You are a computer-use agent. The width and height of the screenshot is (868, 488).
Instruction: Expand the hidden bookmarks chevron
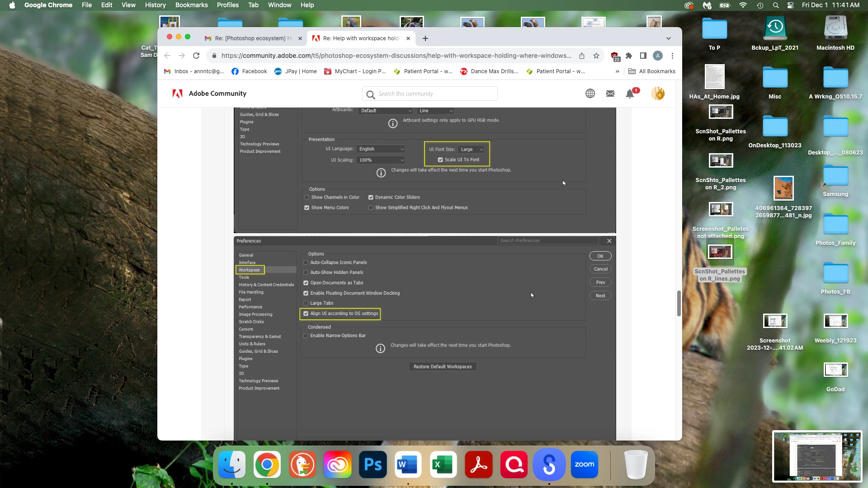(x=617, y=71)
